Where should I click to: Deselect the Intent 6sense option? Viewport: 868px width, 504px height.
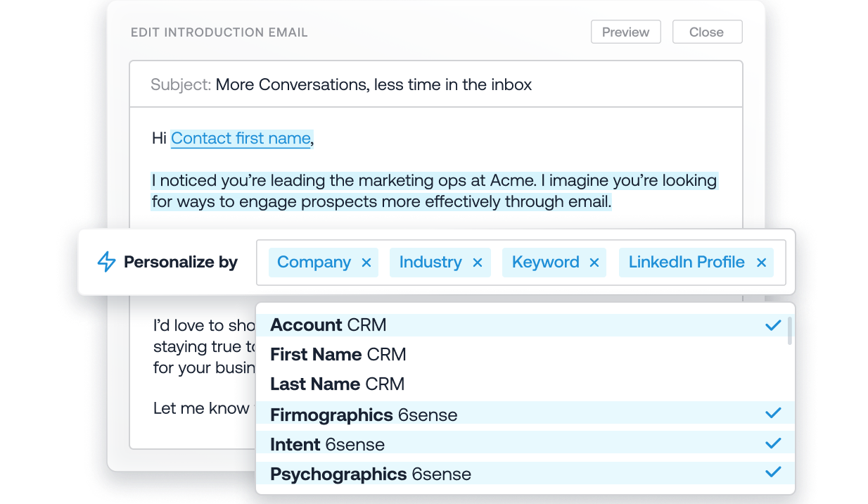coord(525,444)
